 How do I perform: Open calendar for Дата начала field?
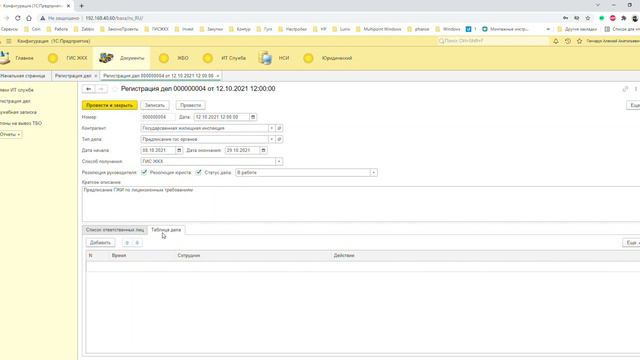tap(179, 151)
